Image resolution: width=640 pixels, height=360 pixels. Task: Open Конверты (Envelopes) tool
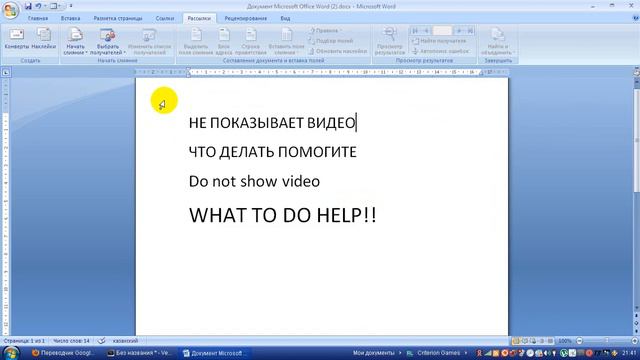point(16,39)
